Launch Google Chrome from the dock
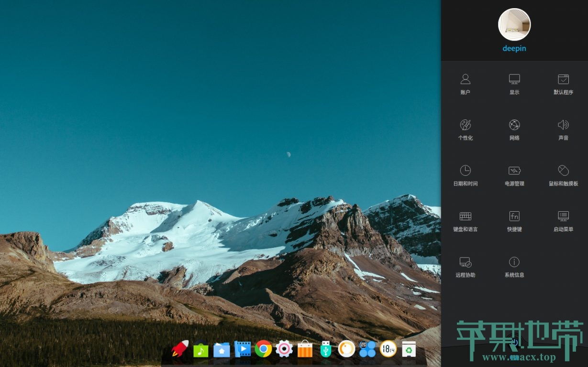The height and width of the screenshot is (367, 588). coord(263,349)
